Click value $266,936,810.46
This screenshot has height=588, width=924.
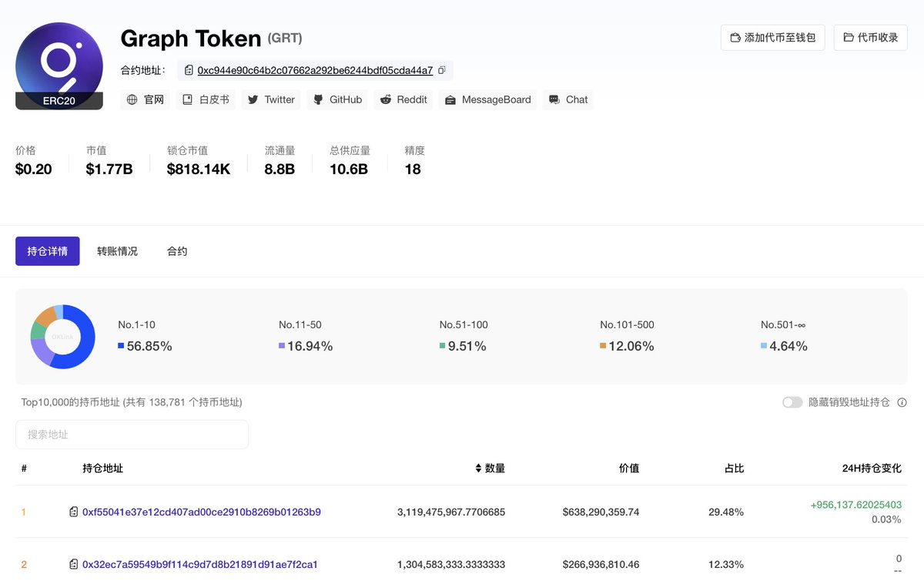(601, 565)
